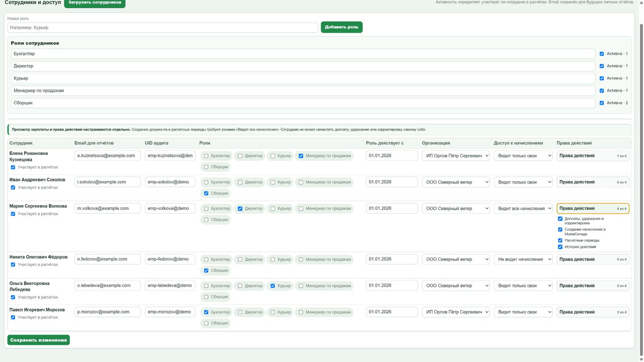Image resolution: width=644 pixels, height=362 pixels.
Task: Uncheck Расчётные периоды permission
Action: 560,240
